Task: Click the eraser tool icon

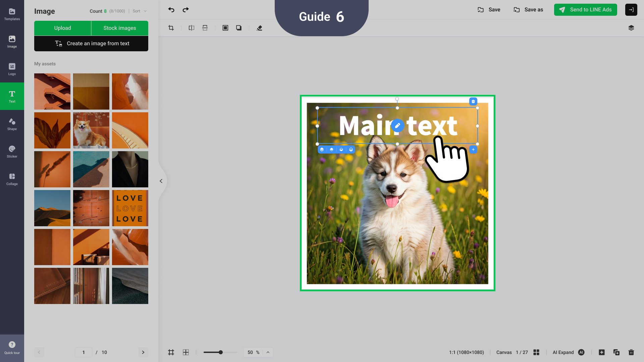Action: tap(259, 28)
